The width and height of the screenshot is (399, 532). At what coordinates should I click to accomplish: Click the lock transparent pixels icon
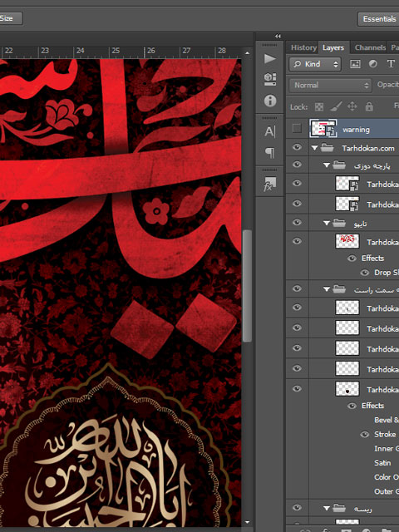[x=319, y=107]
